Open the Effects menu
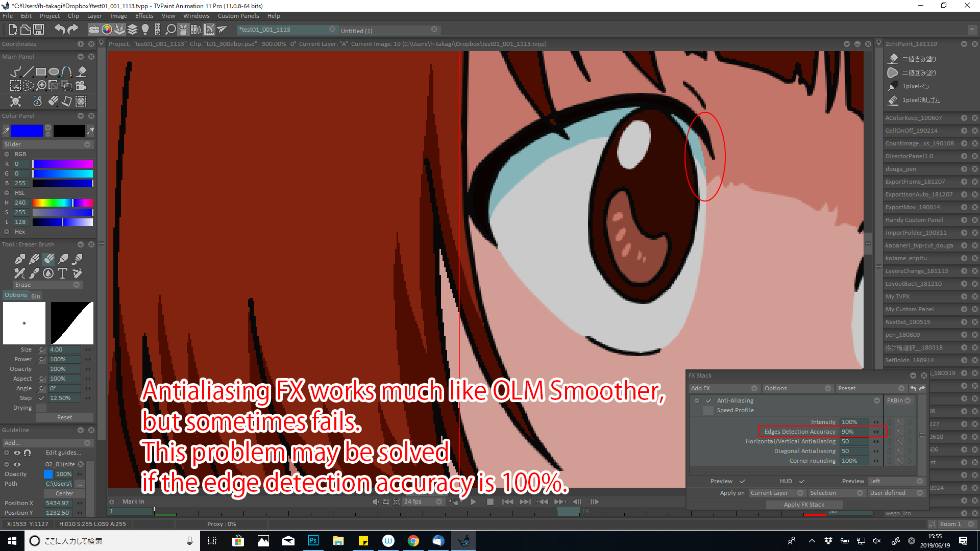The image size is (980, 551). click(144, 16)
